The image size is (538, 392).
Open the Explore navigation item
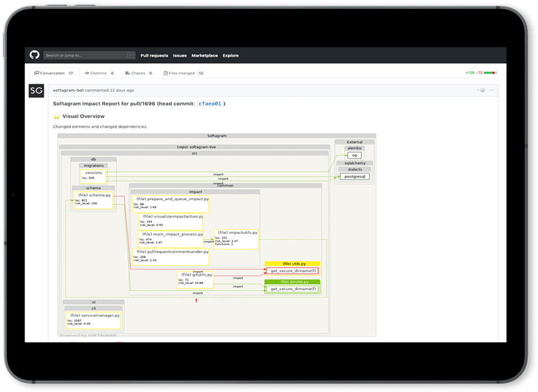pos(230,55)
